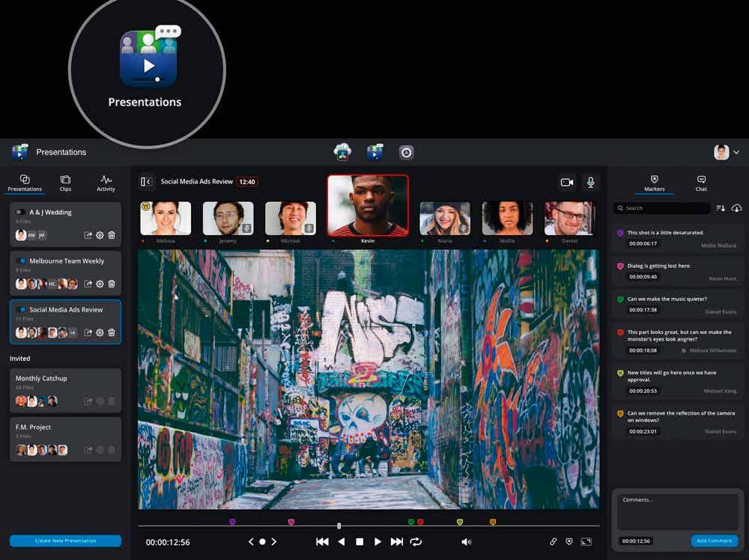Toggle the camera on or off
The width and height of the screenshot is (749, 560).
(x=567, y=182)
